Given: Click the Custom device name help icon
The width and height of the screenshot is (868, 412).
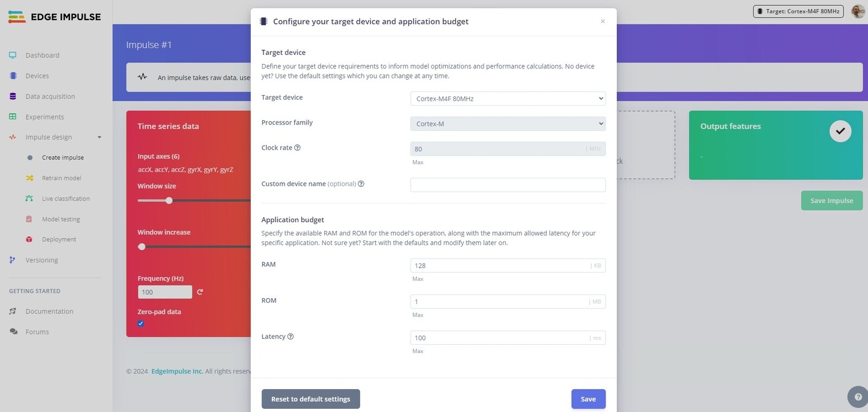Looking at the screenshot, I should tap(361, 184).
